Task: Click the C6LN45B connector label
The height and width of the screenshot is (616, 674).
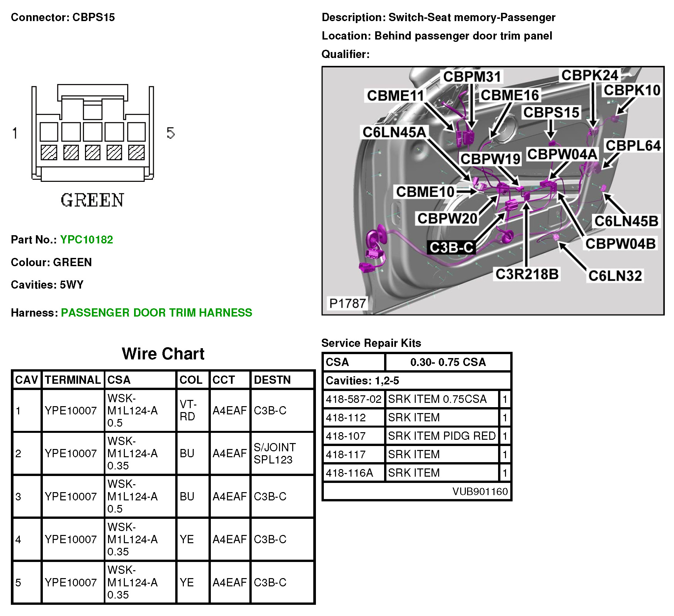Action: coord(626,221)
